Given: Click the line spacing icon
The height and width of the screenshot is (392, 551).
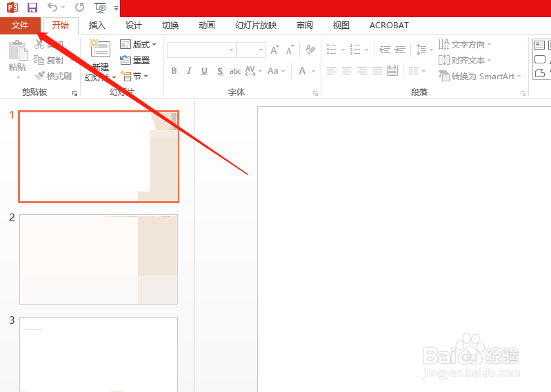Looking at the screenshot, I should [421, 50].
